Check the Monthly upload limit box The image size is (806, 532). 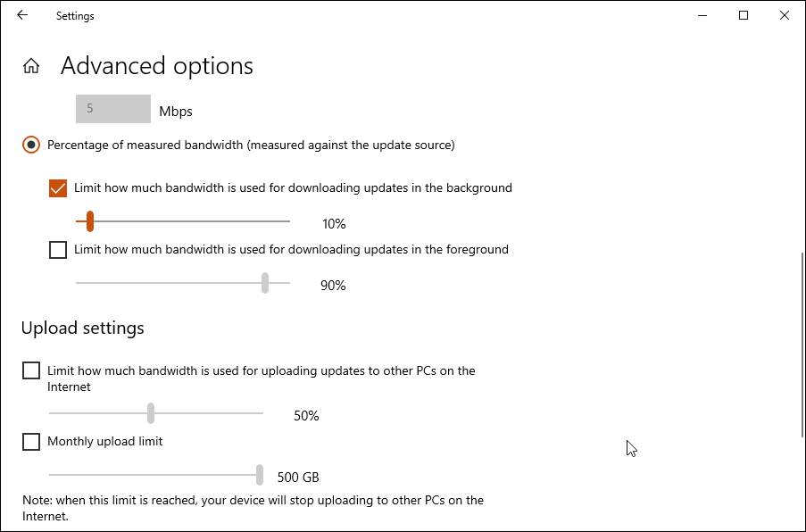tap(31, 441)
